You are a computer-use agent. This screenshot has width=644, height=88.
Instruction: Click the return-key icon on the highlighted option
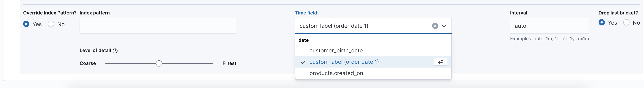click(x=440, y=62)
